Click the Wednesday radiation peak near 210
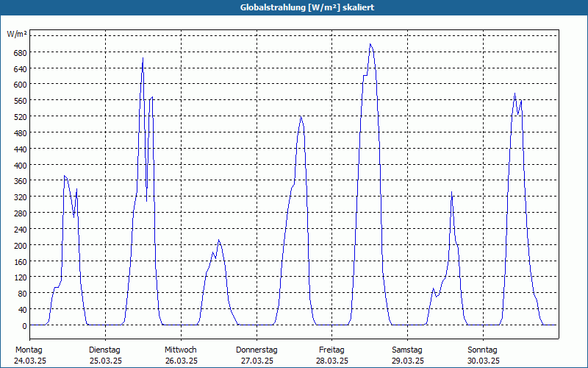588x368 pixels. (218, 240)
